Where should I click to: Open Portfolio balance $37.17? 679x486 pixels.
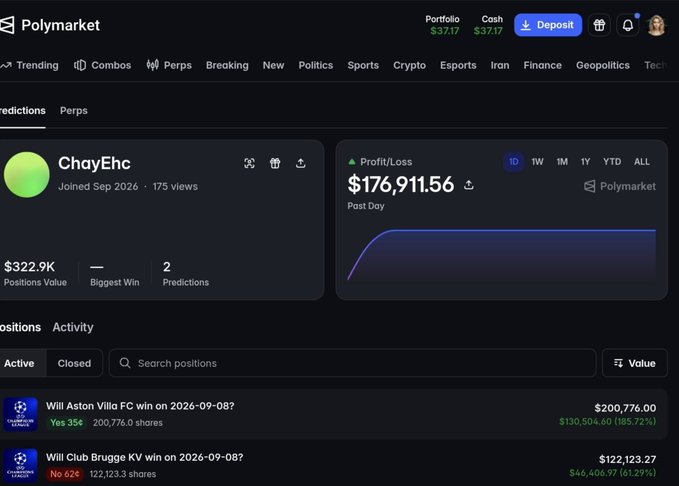(x=443, y=25)
